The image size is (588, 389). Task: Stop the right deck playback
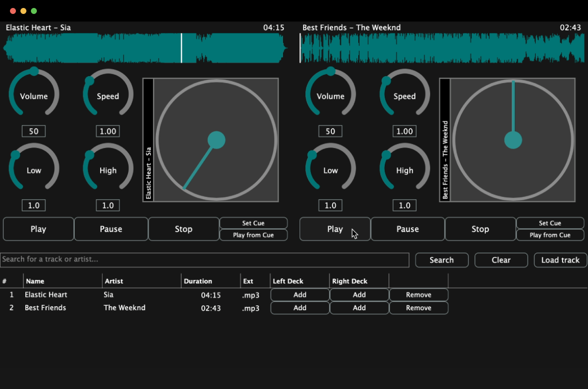point(480,229)
